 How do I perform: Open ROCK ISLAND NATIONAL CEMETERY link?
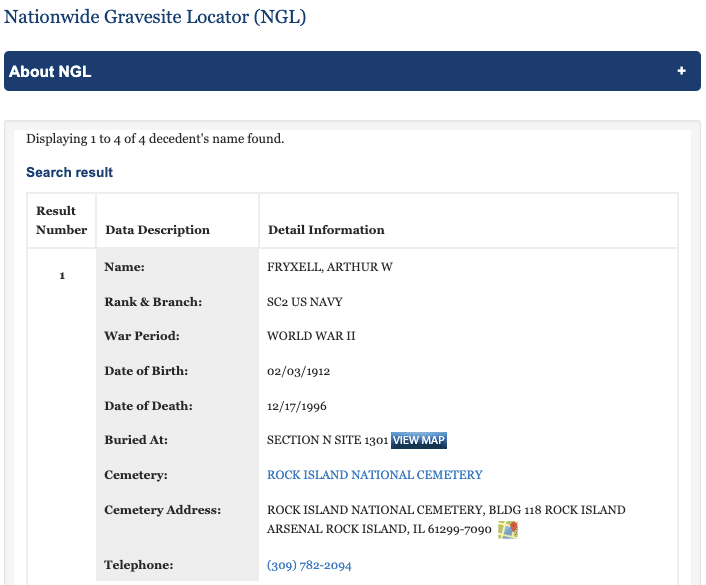[375, 475]
